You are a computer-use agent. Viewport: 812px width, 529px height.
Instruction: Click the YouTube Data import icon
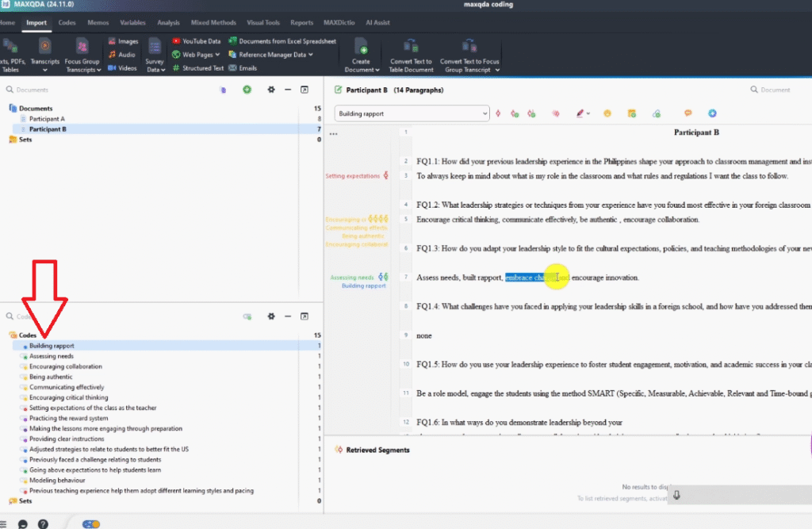175,40
